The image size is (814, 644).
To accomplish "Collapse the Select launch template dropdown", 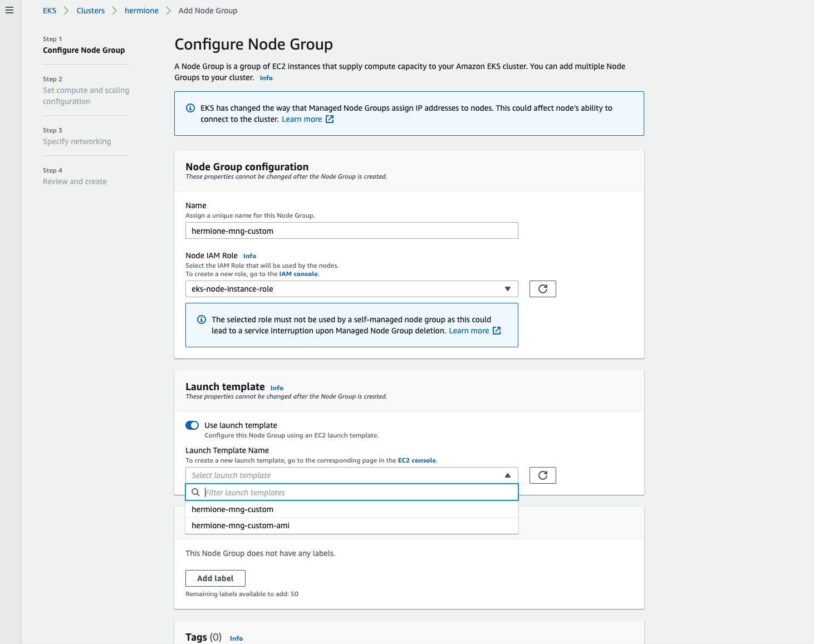I will (352, 475).
